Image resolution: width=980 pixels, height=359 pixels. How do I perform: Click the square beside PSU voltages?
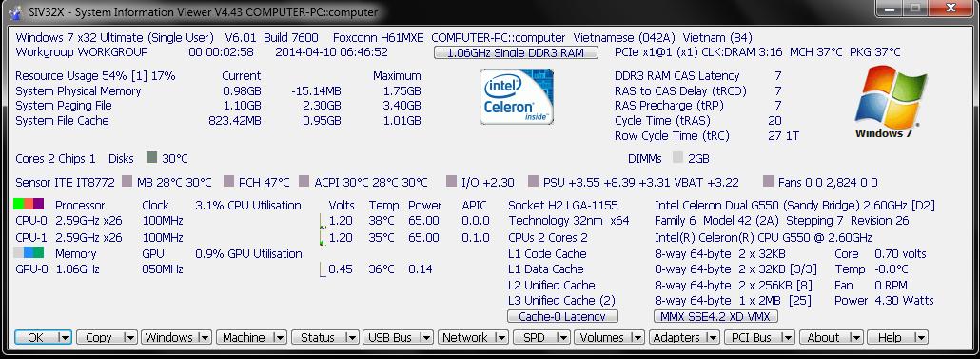tap(533, 181)
